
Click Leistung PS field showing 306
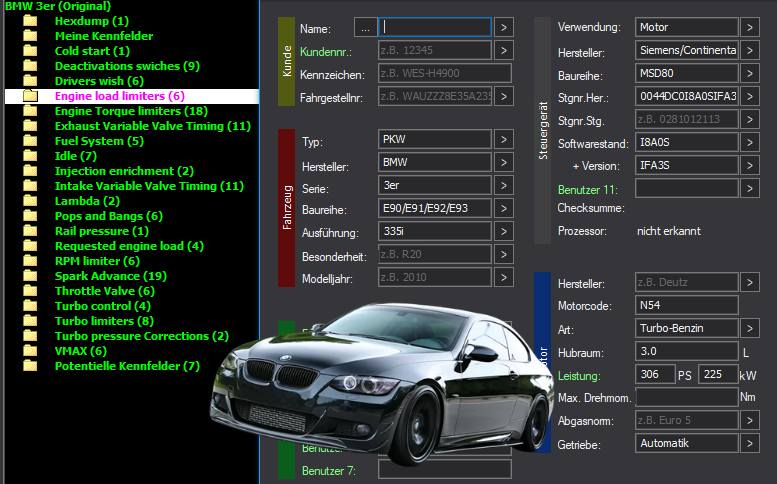pyautogui.click(x=655, y=374)
